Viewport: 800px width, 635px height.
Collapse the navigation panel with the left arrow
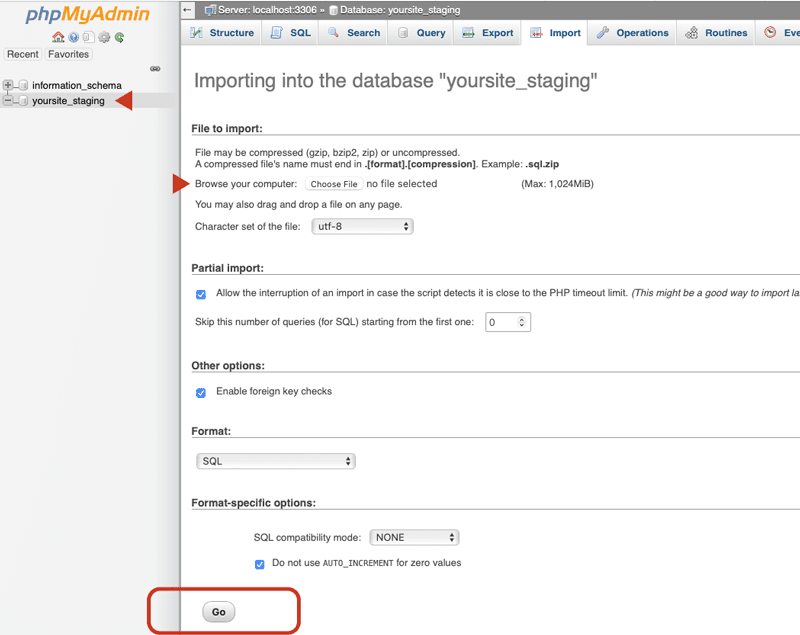coord(187,9)
